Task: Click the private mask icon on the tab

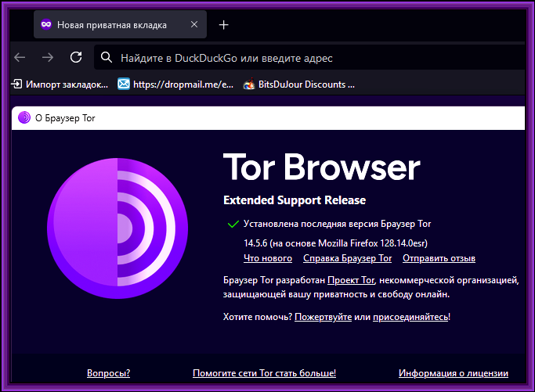Action: click(46, 24)
